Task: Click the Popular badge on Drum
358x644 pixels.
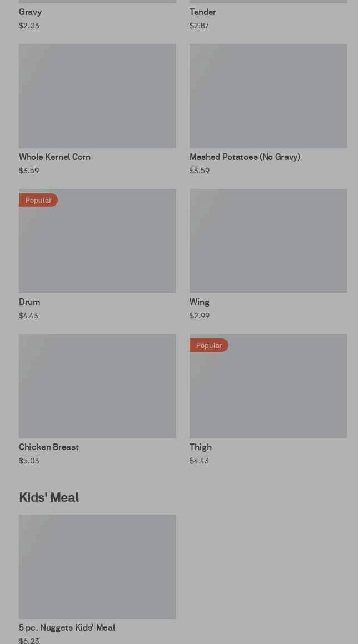Action: click(x=38, y=200)
